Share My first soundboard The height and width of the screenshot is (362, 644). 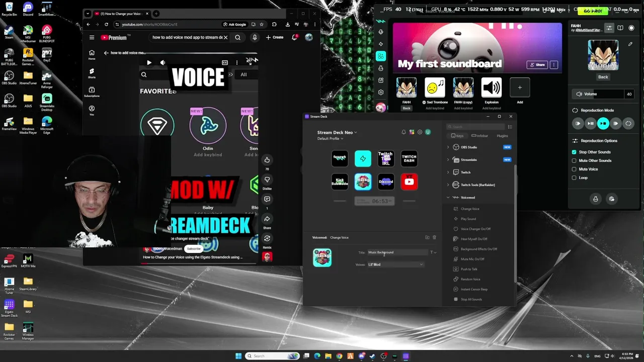[x=537, y=65]
